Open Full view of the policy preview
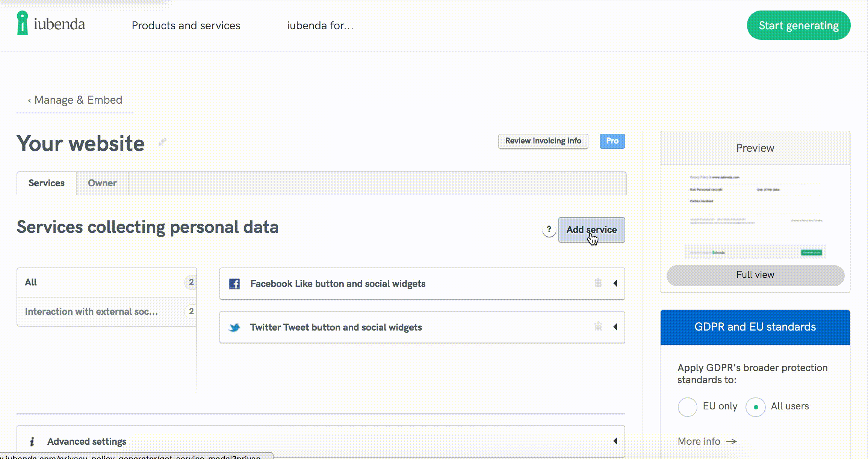Viewport: 868px width, 459px height. click(x=755, y=275)
